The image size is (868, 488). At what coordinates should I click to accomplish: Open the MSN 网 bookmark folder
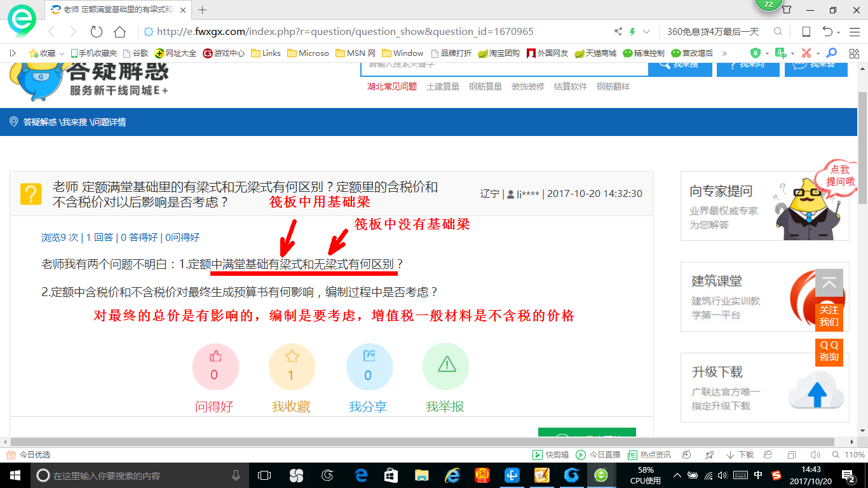pyautogui.click(x=355, y=53)
